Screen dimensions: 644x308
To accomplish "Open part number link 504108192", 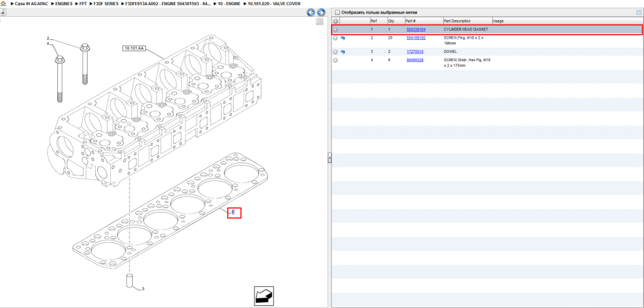I will [415, 38].
